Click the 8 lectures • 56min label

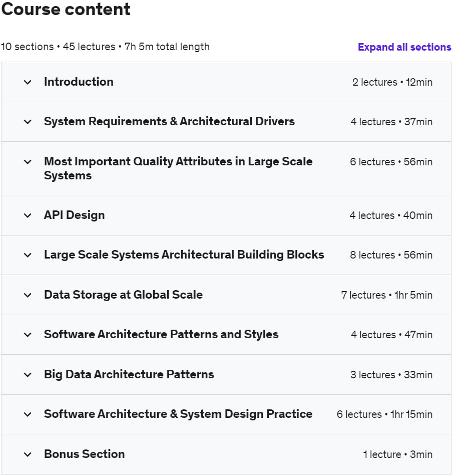click(x=391, y=255)
